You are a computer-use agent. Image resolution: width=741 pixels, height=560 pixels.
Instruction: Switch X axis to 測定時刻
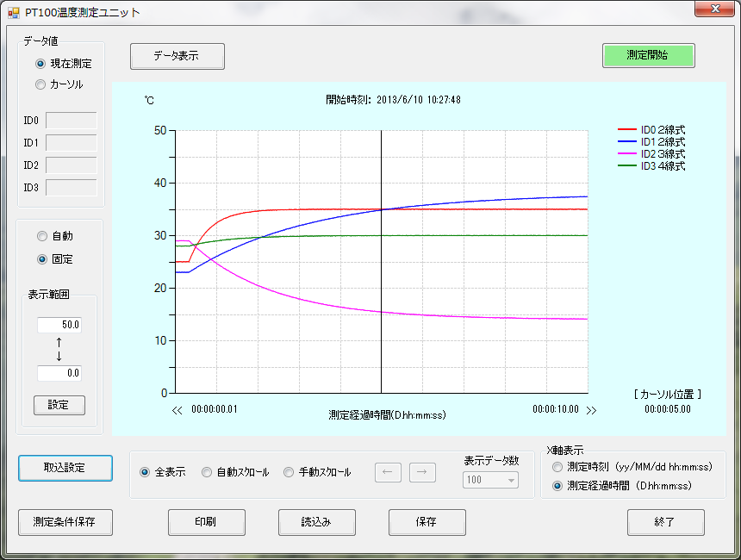coord(557,467)
